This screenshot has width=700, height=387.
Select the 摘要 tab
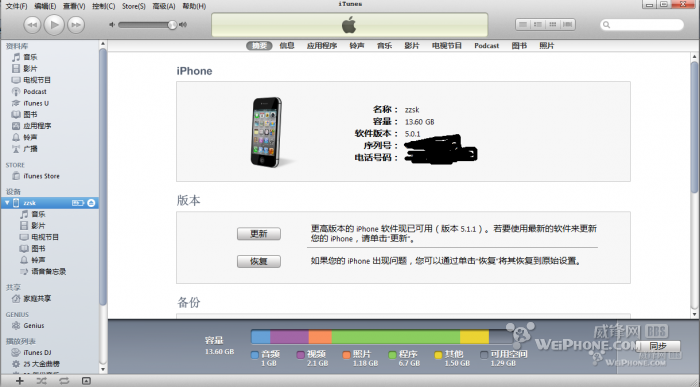259,46
